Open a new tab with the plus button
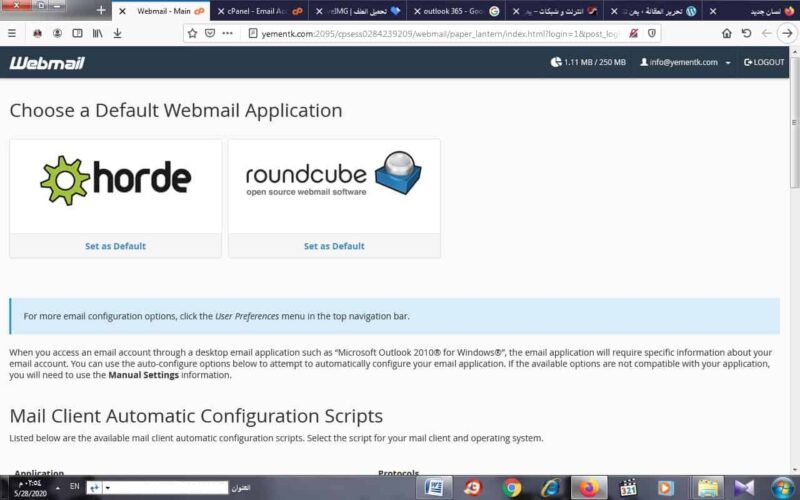800x500 pixels. [101, 11]
